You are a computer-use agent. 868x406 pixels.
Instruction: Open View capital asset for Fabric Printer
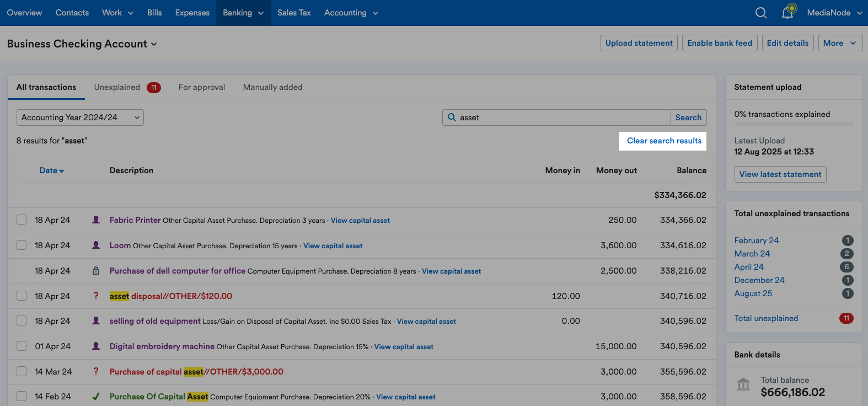pyautogui.click(x=360, y=220)
